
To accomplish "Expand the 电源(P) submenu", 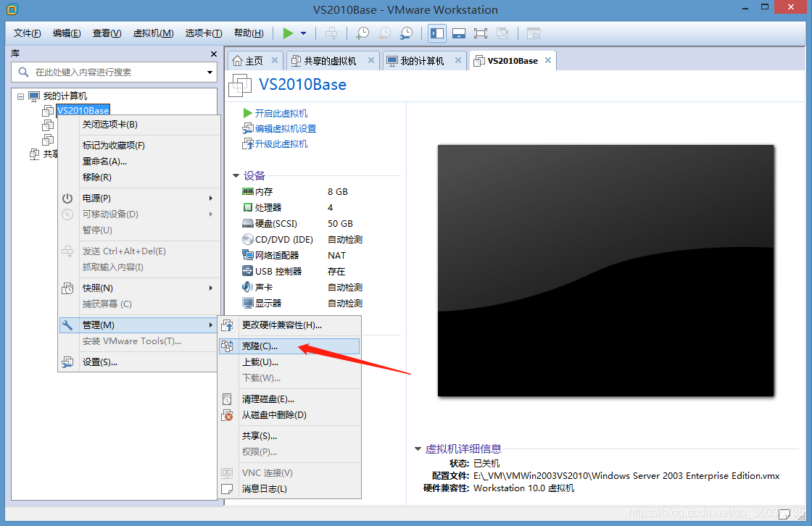I will pyautogui.click(x=138, y=199).
